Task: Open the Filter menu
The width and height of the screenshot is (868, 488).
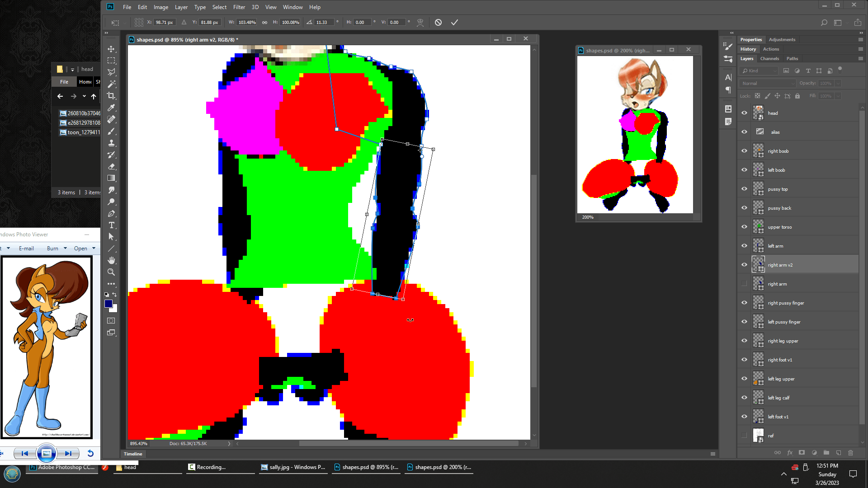Action: coord(239,7)
